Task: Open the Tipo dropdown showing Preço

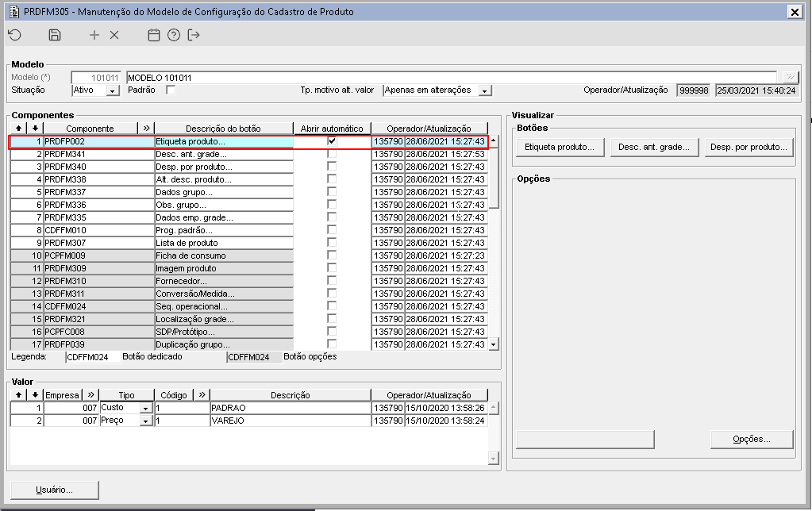Action: pyautogui.click(x=146, y=421)
